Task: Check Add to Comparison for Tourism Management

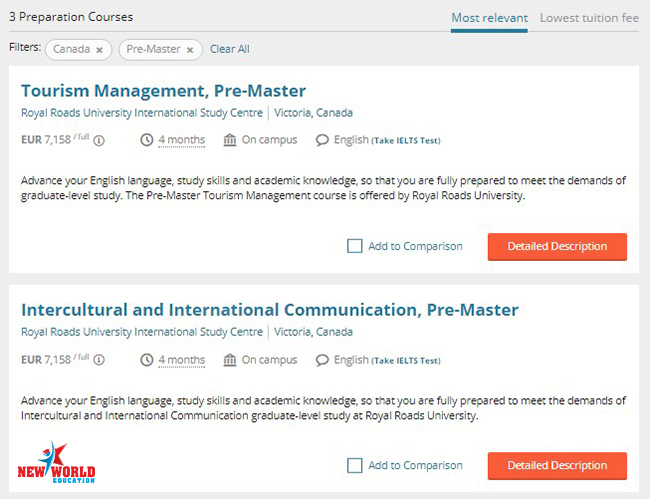Action: [x=354, y=246]
